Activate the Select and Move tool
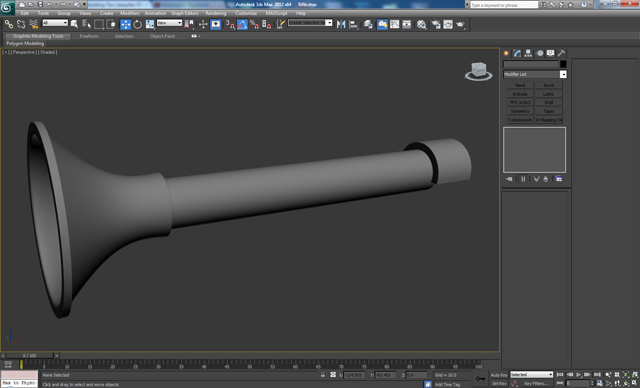Screen dimensions: 640x388 [x=126, y=24]
